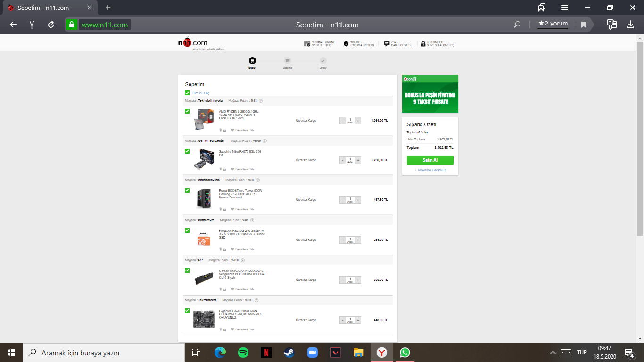
Task: Add PowerBoost case to favorites
Action: 242,209
